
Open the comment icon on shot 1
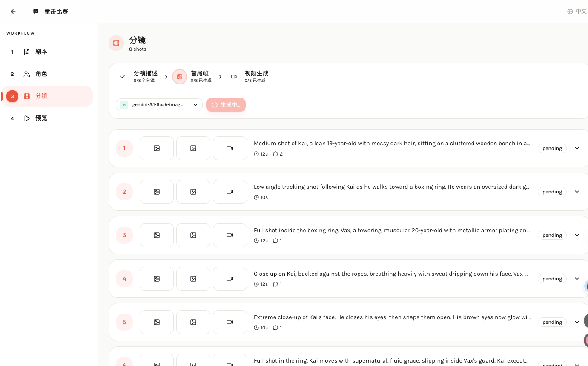(275, 154)
